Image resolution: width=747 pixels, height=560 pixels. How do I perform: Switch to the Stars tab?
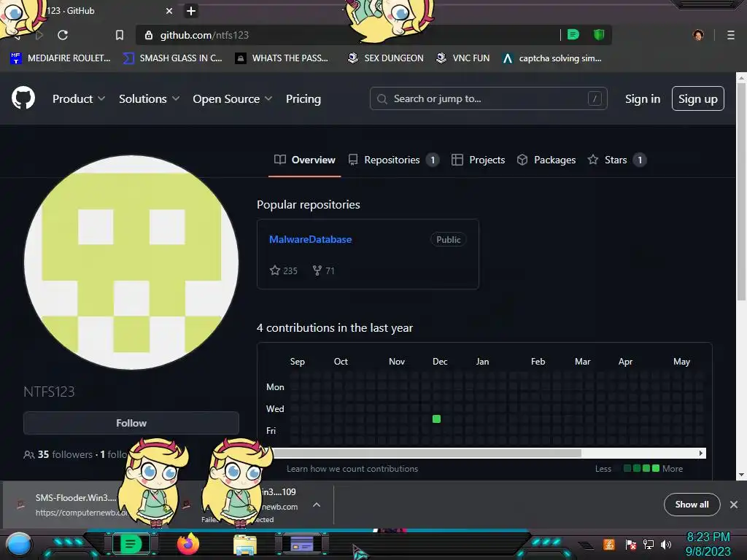[x=616, y=160]
